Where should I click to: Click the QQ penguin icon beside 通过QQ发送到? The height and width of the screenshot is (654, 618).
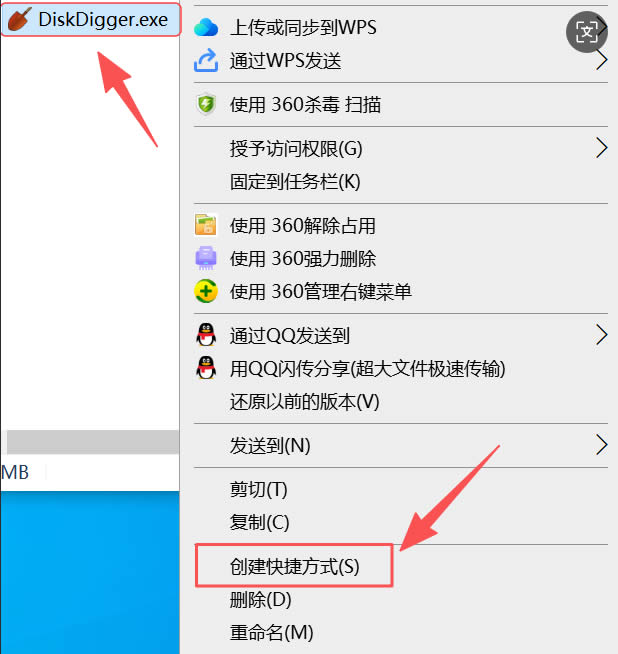[206, 335]
